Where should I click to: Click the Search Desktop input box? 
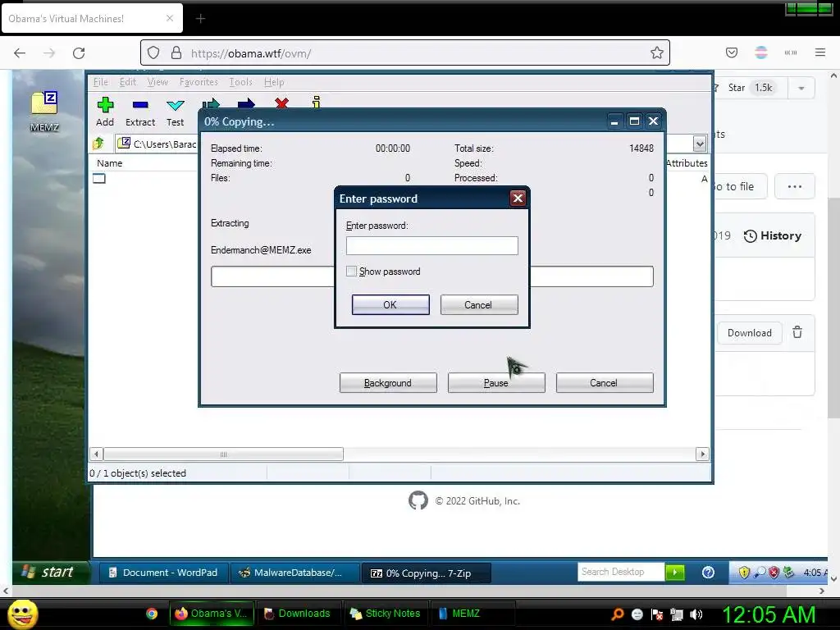[621, 572]
